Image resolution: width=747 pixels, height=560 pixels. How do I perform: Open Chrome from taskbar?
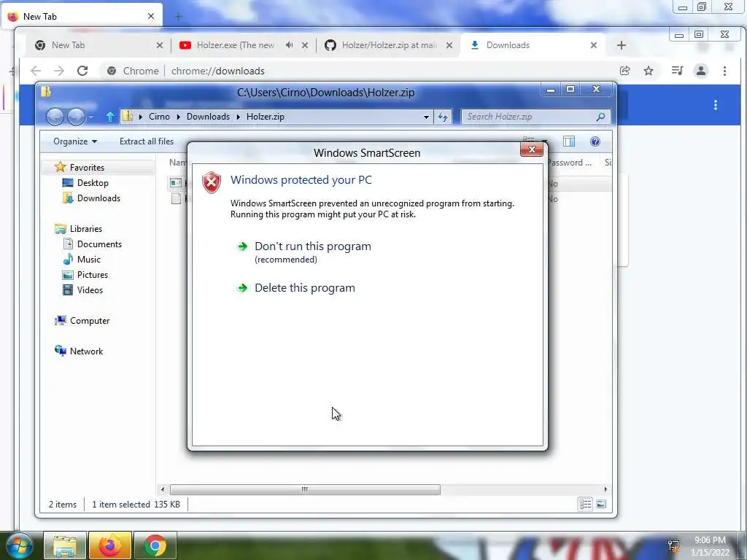tap(155, 545)
